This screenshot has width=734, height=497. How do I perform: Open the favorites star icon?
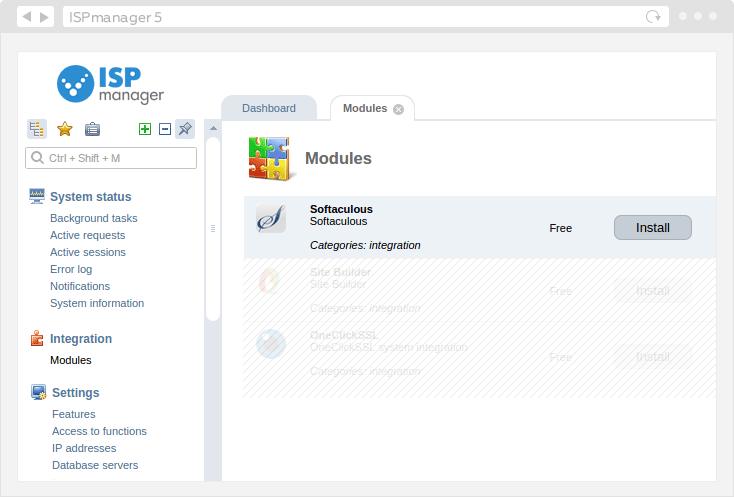coord(65,129)
